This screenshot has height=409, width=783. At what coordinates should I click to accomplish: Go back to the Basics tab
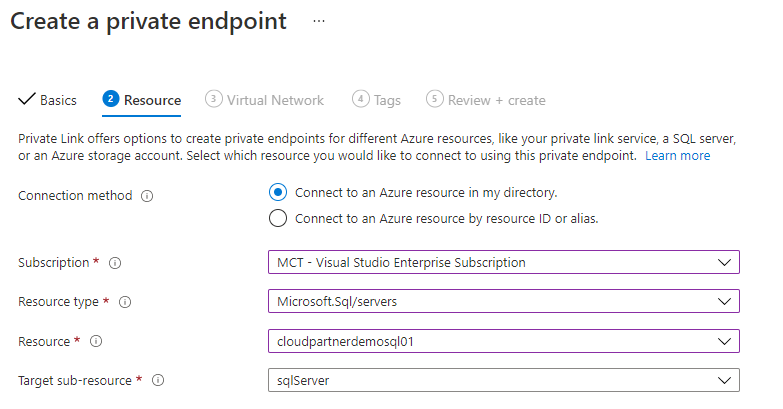tap(58, 100)
